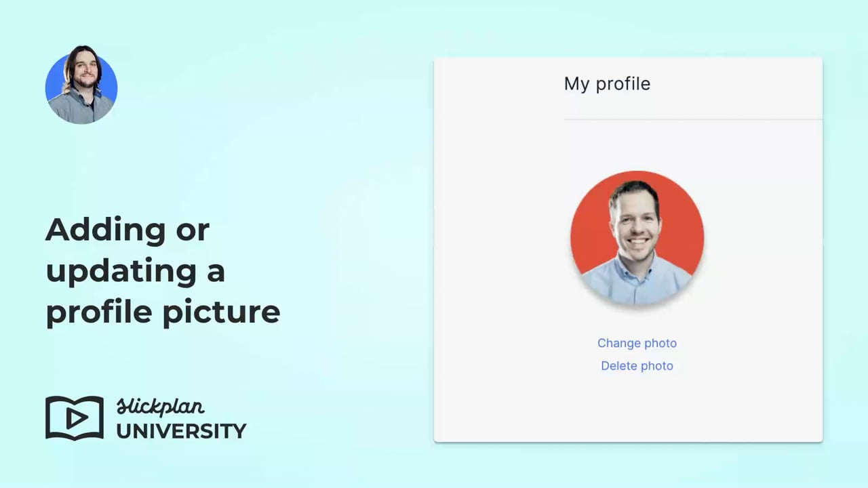
Task: Click the My profile heading
Action: pyautogui.click(x=607, y=84)
